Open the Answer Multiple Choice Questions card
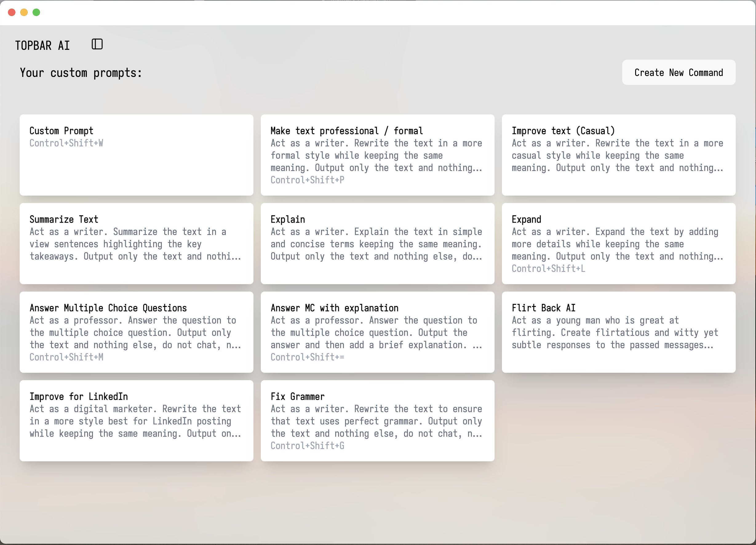This screenshot has height=545, width=756. coord(136,332)
